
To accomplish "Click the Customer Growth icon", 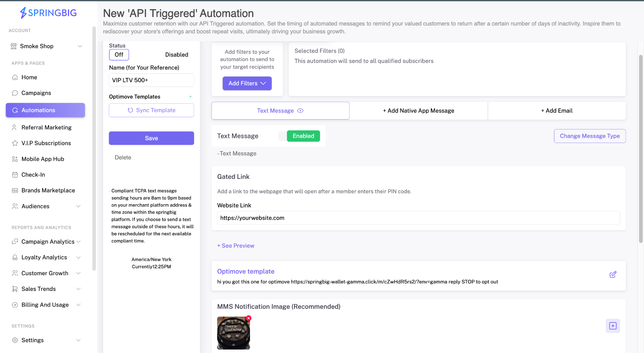I will coord(15,273).
